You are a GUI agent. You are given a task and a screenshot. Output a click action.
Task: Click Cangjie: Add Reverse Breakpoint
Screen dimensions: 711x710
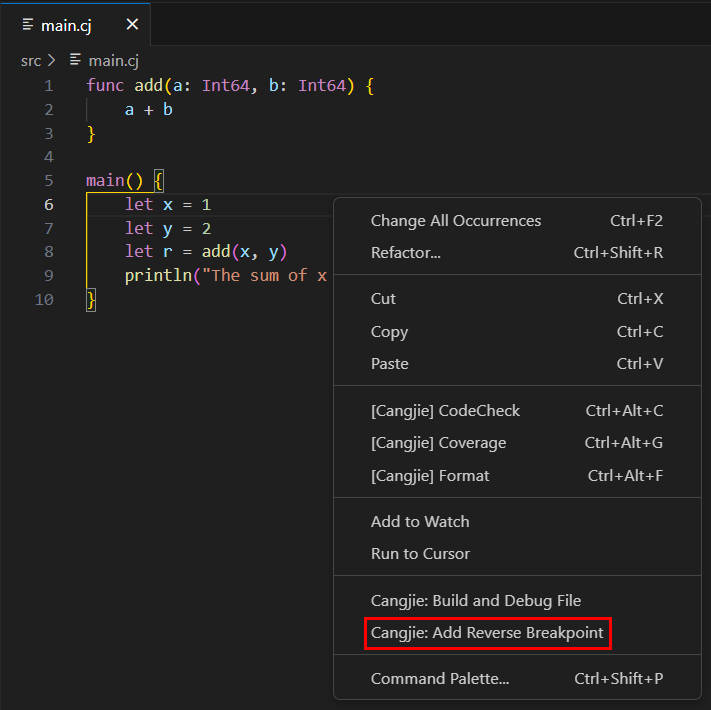click(487, 633)
